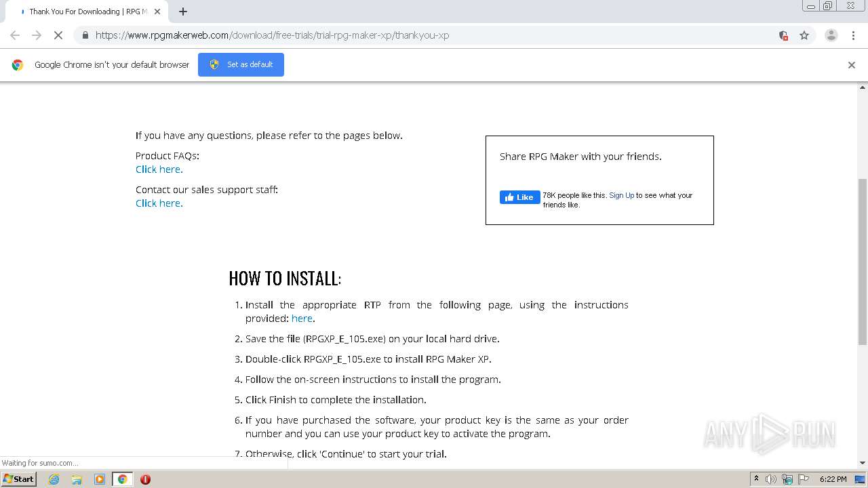Click the HOW TO INSTALL heading
Screen dimensions: 868x488
pyautogui.click(x=285, y=279)
